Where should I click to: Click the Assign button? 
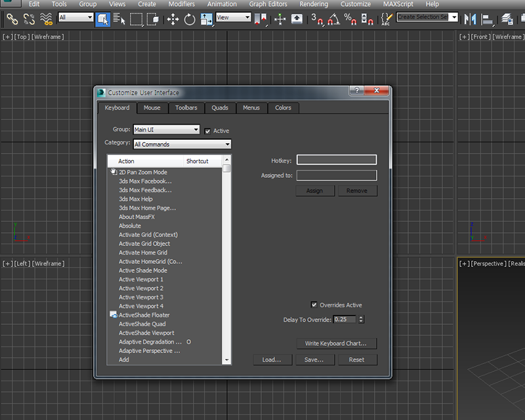point(315,190)
